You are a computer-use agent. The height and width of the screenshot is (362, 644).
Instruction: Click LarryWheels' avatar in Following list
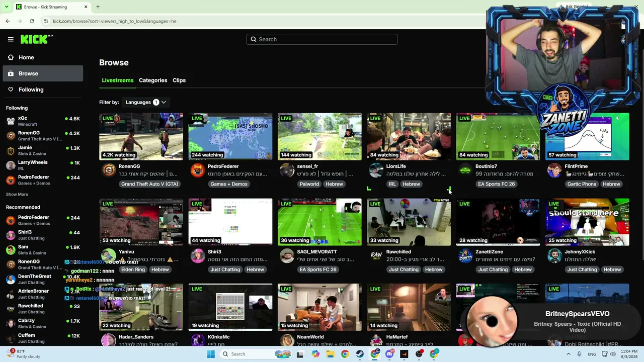click(11, 165)
